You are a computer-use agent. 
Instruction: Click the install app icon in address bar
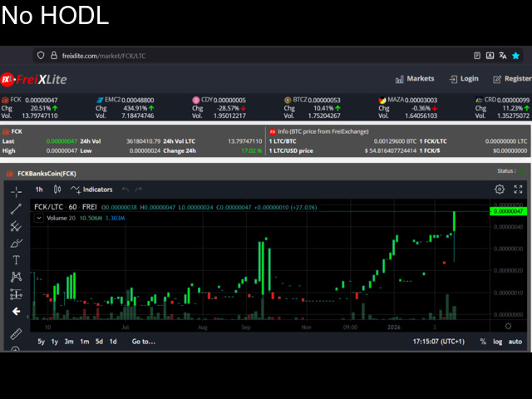(490, 56)
